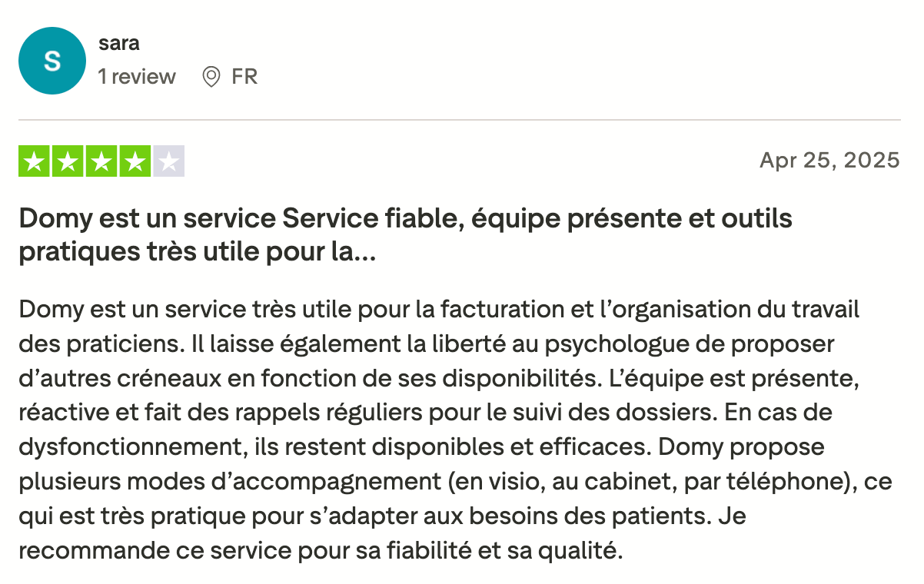
Task: Click the first line of the review body
Action: click(438, 310)
